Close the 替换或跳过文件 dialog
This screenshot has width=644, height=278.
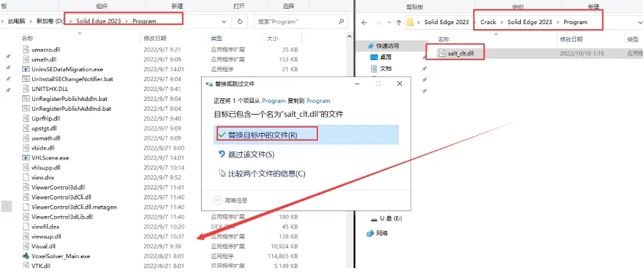point(400,84)
